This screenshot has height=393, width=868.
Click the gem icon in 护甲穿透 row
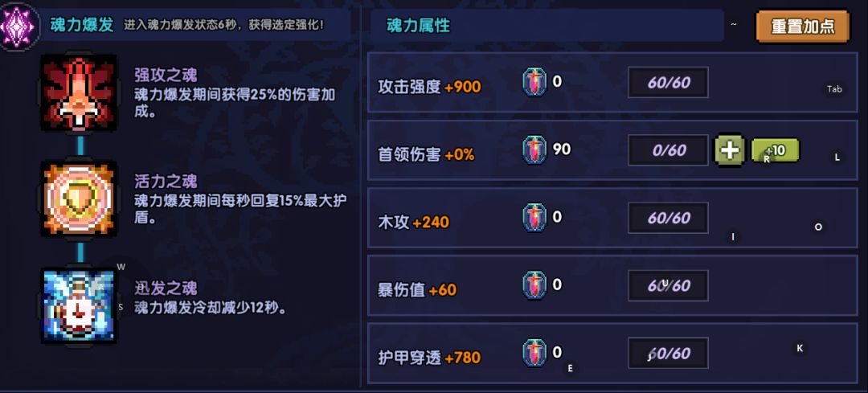pos(534,354)
